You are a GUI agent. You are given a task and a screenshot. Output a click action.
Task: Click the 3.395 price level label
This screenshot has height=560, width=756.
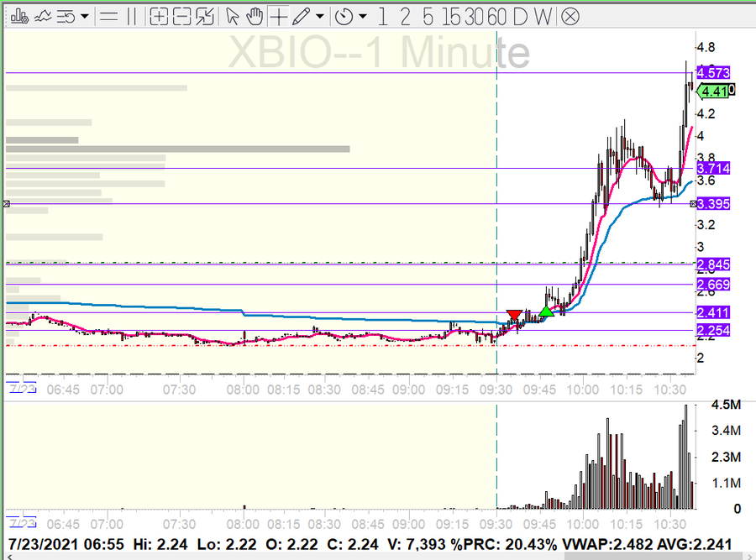[x=713, y=204]
